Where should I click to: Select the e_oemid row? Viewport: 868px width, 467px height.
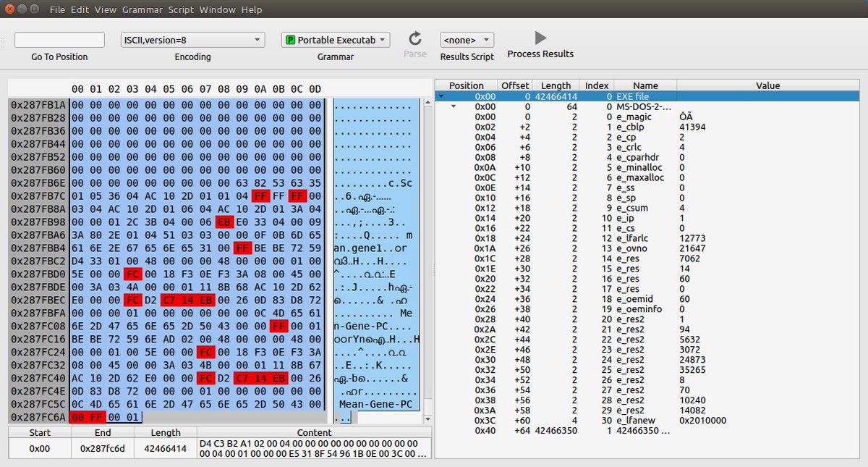tap(647, 299)
